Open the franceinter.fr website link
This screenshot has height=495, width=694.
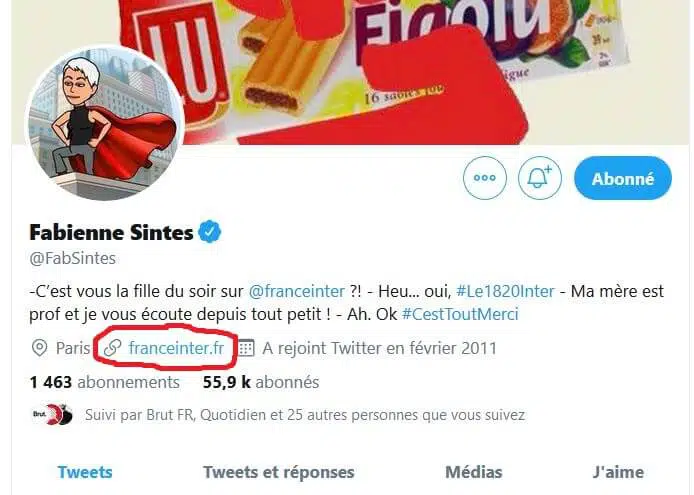tap(176, 348)
